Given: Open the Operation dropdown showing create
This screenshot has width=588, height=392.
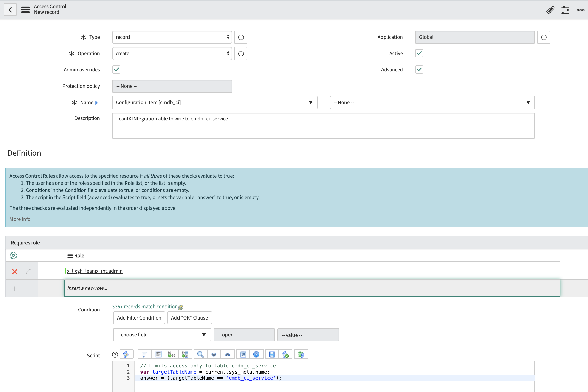Looking at the screenshot, I should [172, 54].
